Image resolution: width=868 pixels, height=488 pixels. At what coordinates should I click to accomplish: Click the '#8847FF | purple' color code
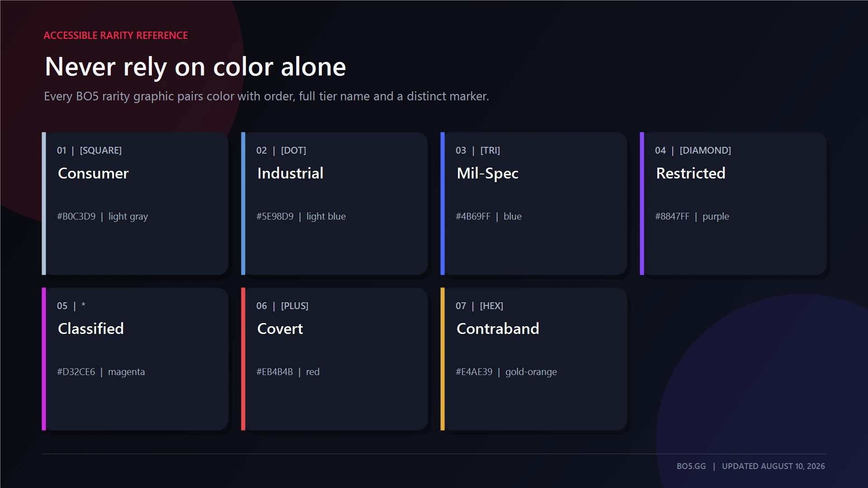point(692,216)
